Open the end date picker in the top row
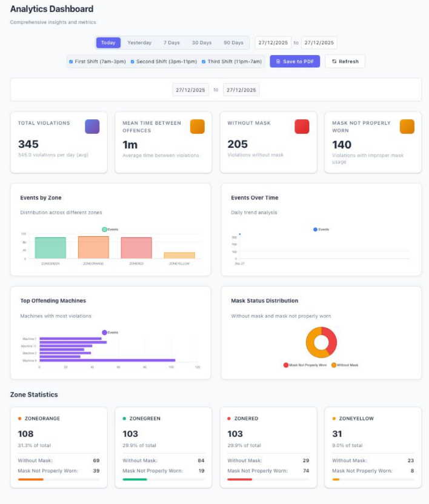This screenshot has width=429, height=504. (x=319, y=42)
